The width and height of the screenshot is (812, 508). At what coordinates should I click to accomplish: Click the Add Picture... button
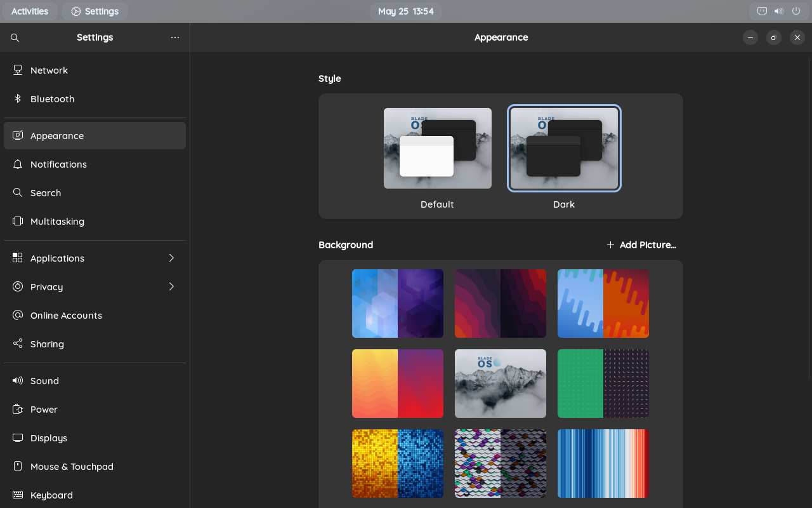[x=641, y=245]
